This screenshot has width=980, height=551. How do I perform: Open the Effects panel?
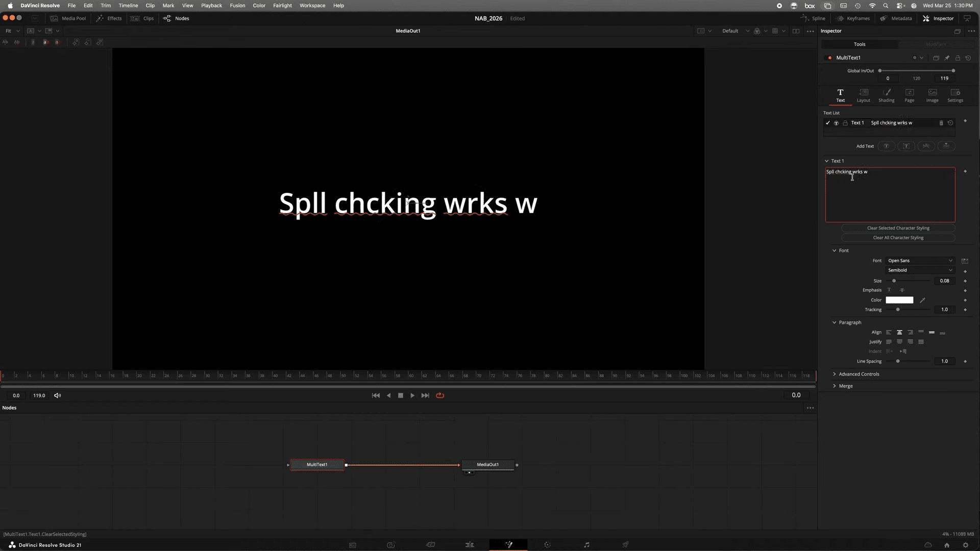click(109, 18)
